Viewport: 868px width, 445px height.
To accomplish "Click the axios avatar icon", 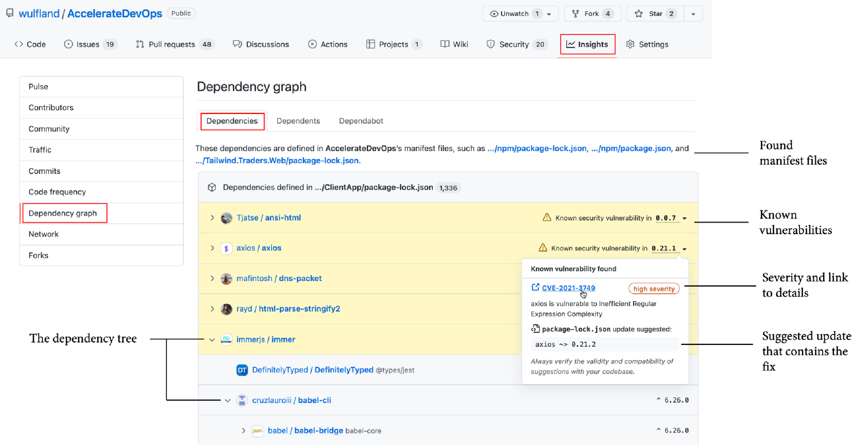I will click(x=226, y=248).
